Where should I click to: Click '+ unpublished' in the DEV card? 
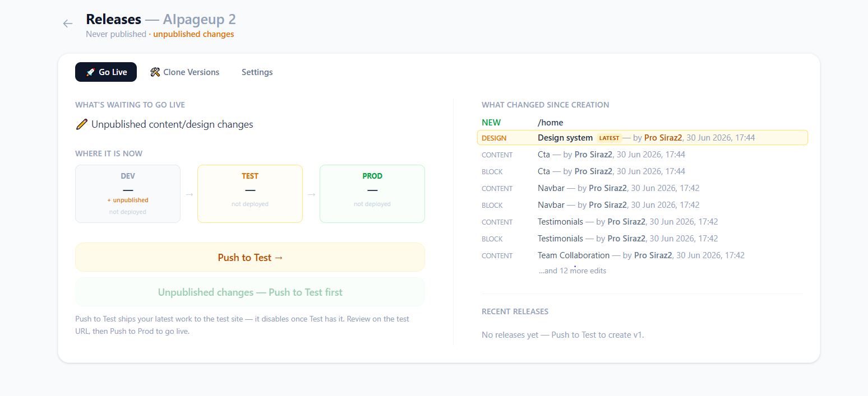[x=128, y=200]
